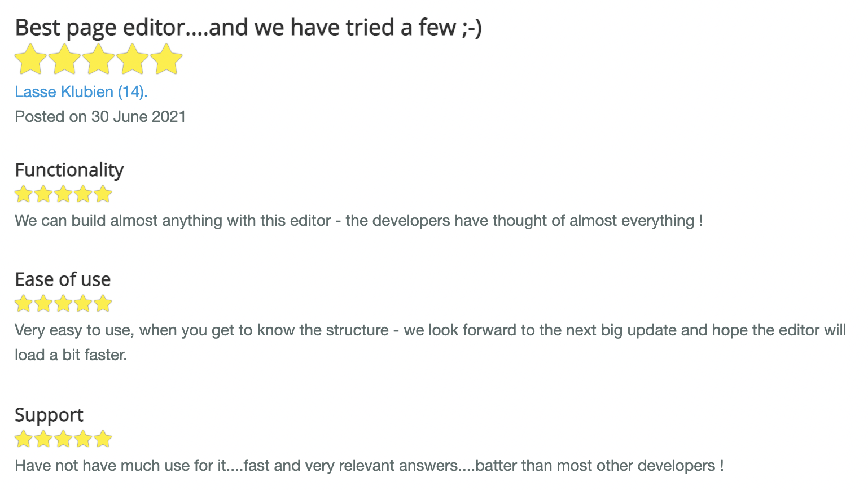Click the last Ease of use star
868x490 pixels.
click(x=103, y=304)
